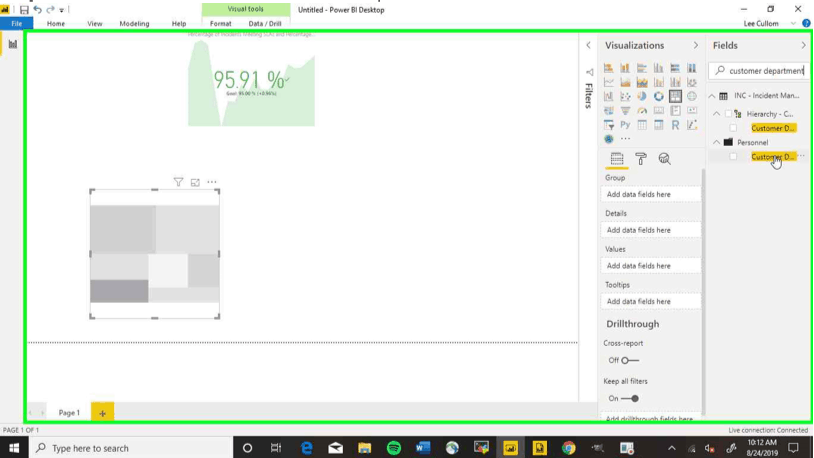Check Customer D... field under Hierarchy
Screen dimensions: 814x458
(733, 128)
